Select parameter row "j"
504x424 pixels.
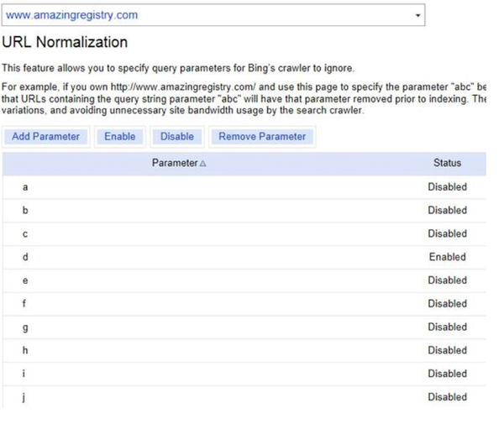pyautogui.click(x=244, y=397)
